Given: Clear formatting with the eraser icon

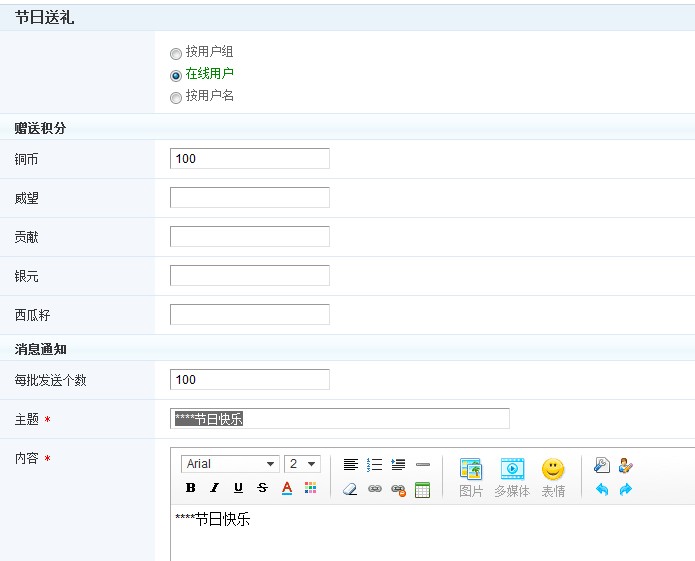Looking at the screenshot, I should (350, 489).
